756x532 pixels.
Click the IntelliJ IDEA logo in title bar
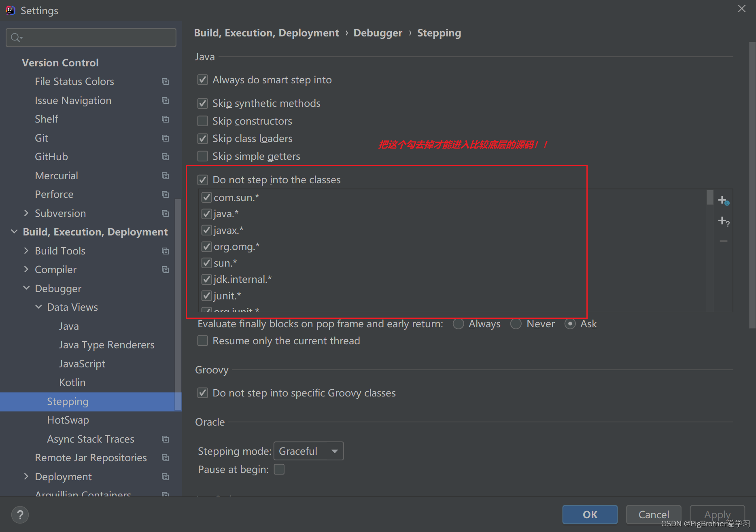pos(10,10)
